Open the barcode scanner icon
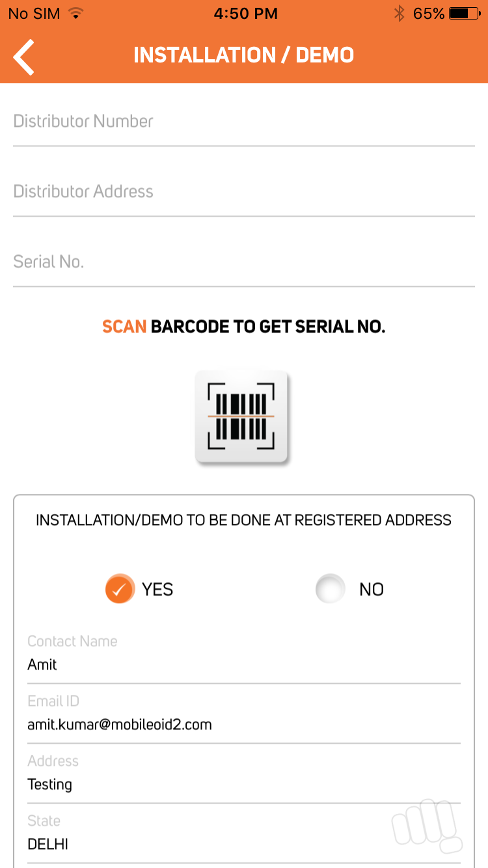 241,416
